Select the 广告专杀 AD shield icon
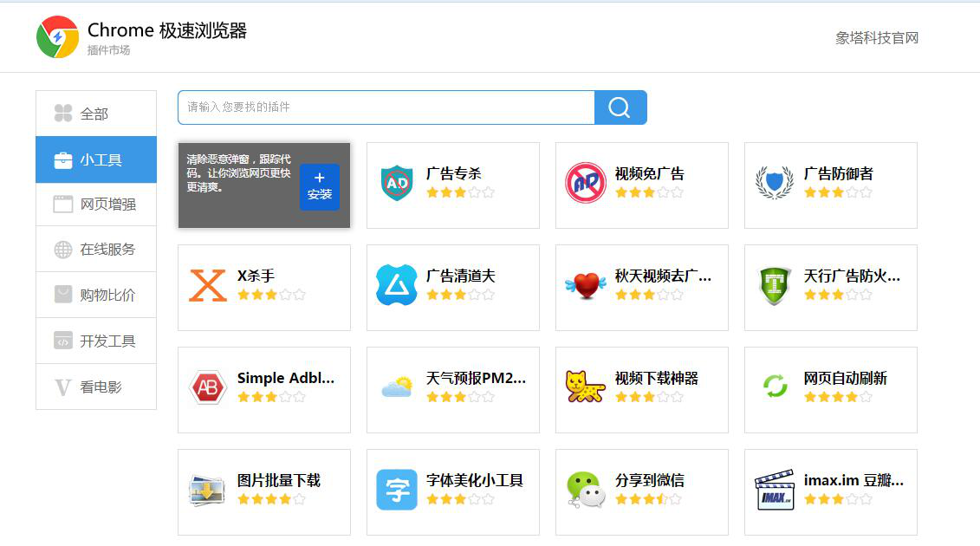Viewport: 980px width, 546px height. click(397, 183)
